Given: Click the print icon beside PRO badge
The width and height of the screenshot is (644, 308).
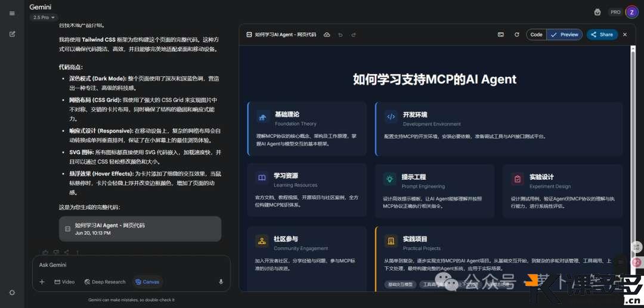Looking at the screenshot, I should (x=597, y=13).
